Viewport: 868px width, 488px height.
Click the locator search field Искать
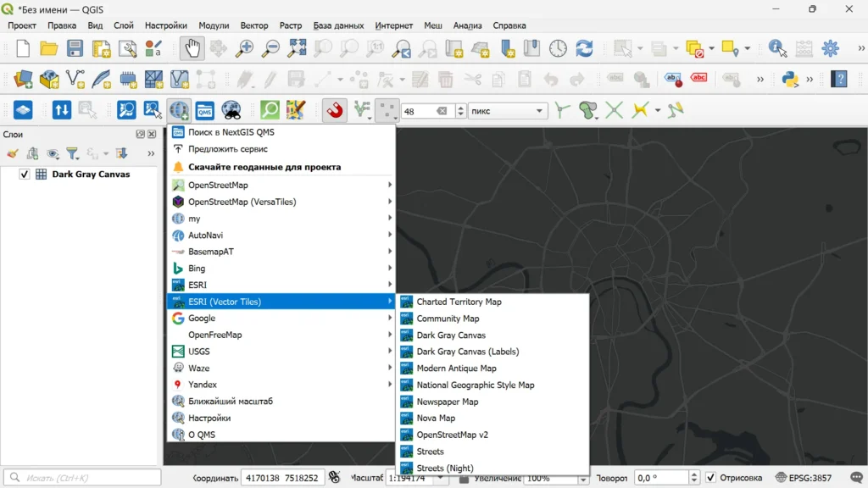(82, 478)
